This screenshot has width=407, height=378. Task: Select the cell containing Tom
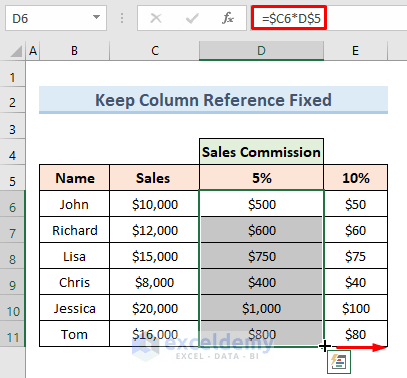pos(75,334)
